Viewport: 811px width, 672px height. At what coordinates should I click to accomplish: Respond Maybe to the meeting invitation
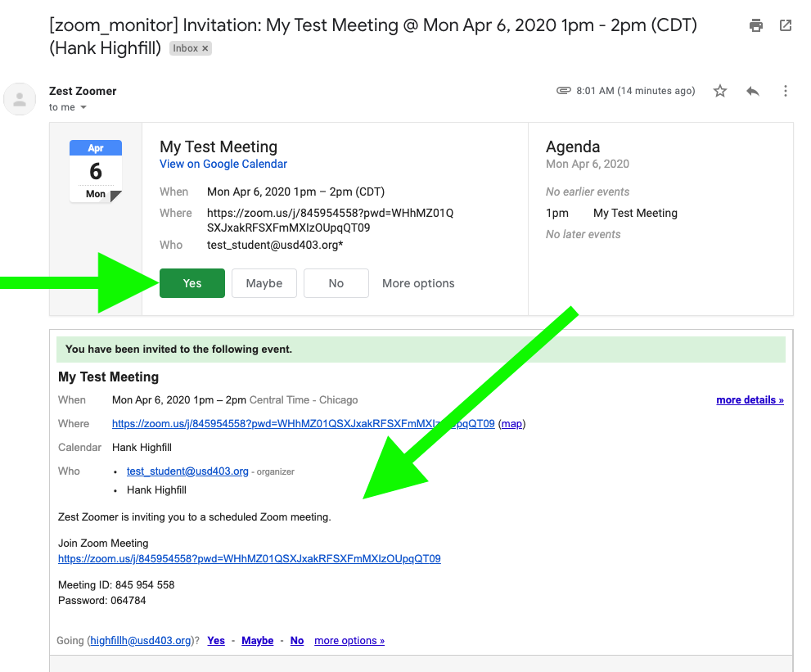pyautogui.click(x=264, y=283)
